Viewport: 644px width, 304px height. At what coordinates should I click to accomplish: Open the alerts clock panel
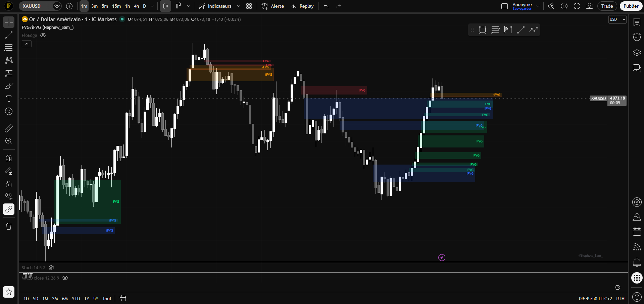637,37
